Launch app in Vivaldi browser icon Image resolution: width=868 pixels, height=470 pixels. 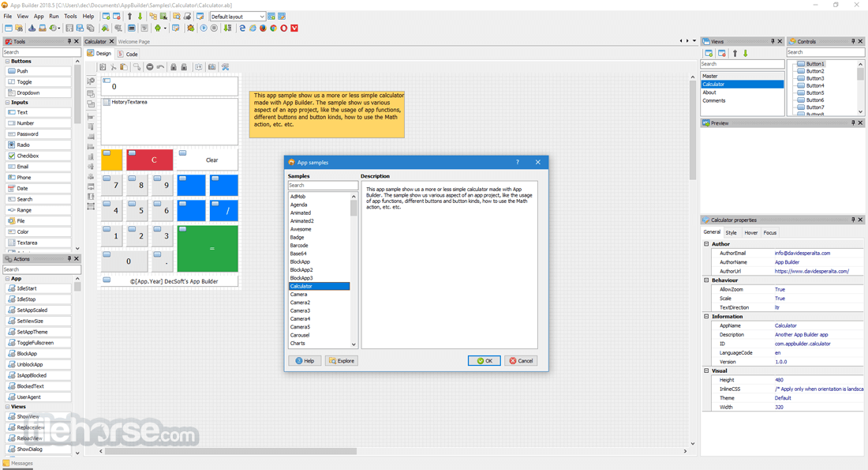(294, 28)
